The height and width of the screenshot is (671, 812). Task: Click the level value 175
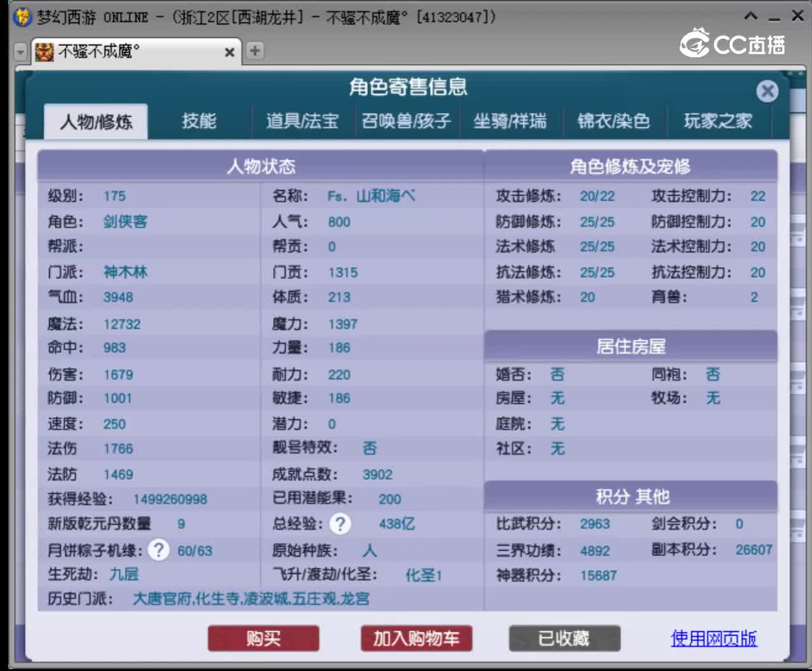coord(114,196)
